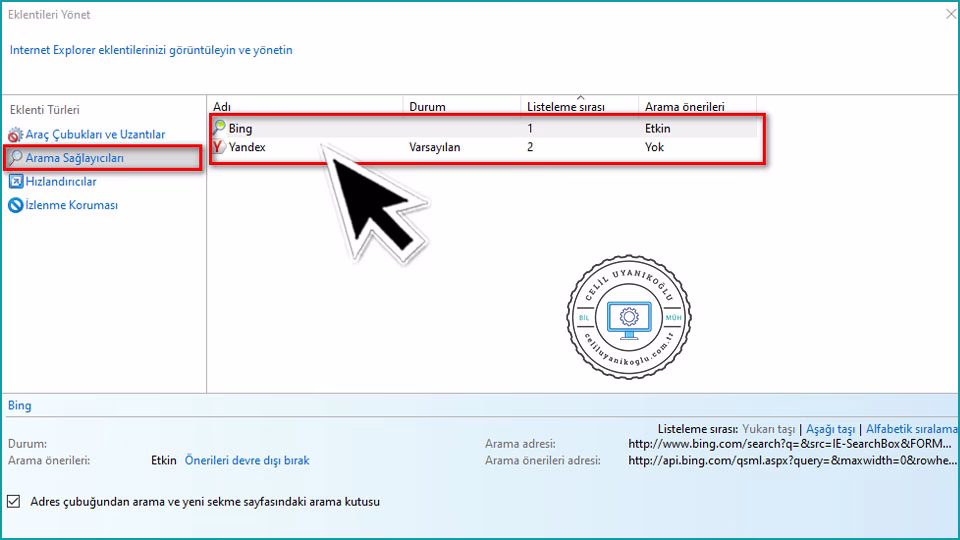The image size is (960, 540).
Task: Sort by Listeleme sırası column
Action: click(580, 107)
